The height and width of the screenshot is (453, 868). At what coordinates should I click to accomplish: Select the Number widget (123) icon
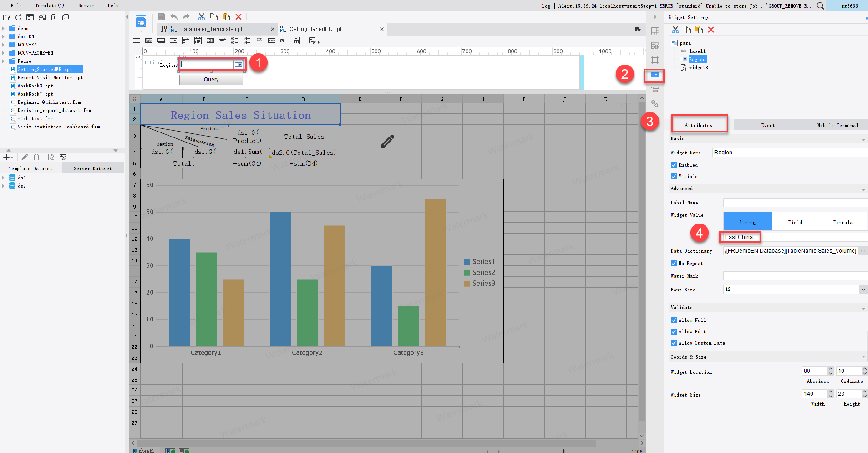coord(210,41)
